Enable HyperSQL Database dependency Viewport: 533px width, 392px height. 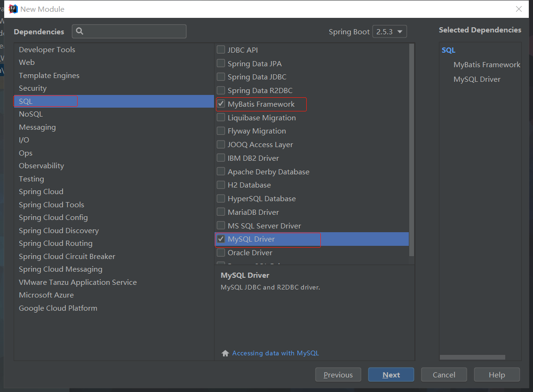(221, 198)
